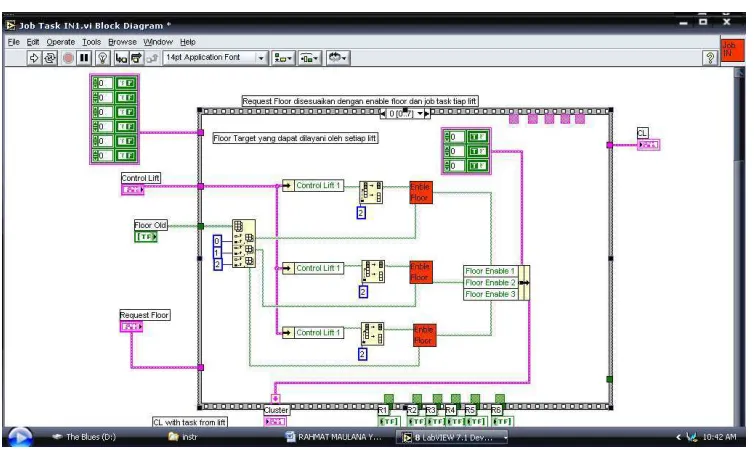754x450 pixels.
Task: Click the blue constant 0 wired to Index Array
Action: pyautogui.click(x=217, y=241)
